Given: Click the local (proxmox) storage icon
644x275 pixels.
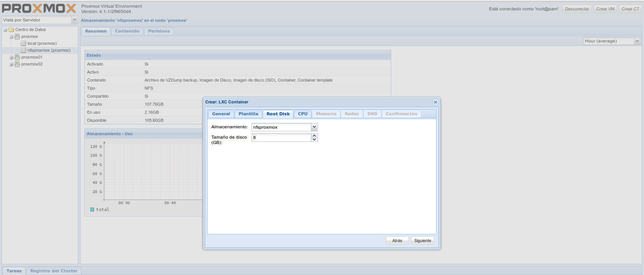Looking at the screenshot, I should coord(23,44).
